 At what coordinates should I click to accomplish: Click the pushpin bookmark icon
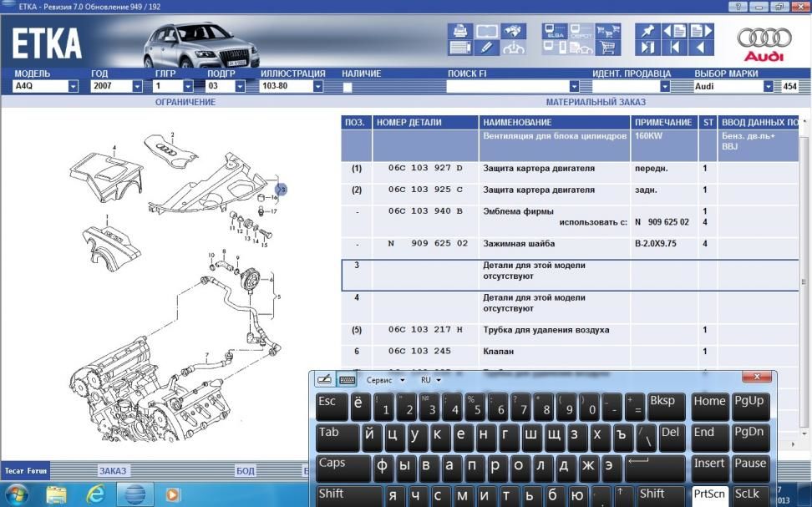coord(647,31)
